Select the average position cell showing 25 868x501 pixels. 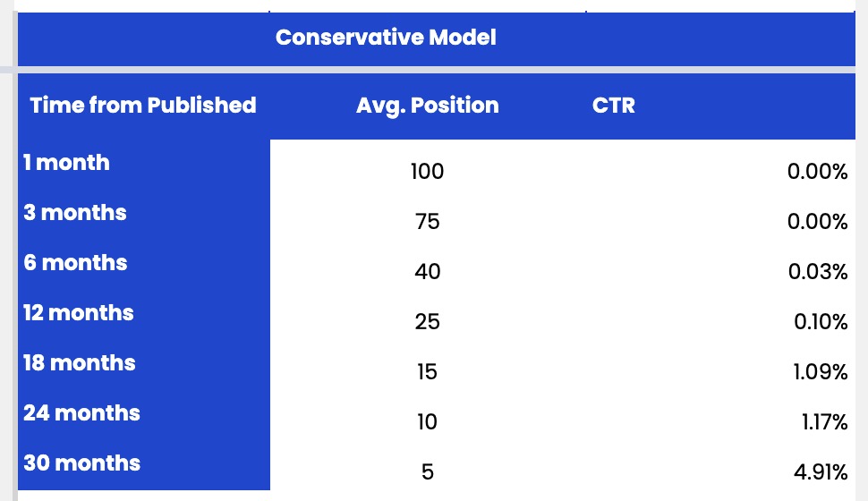point(427,321)
